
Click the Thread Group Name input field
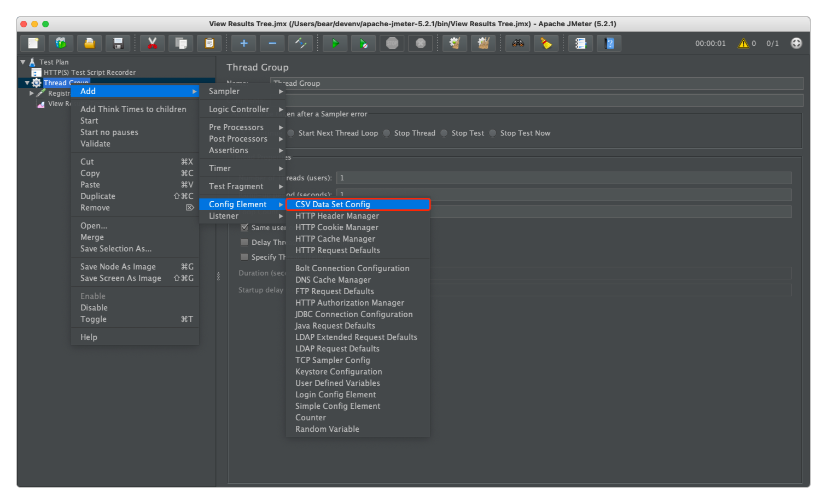pyautogui.click(x=537, y=83)
